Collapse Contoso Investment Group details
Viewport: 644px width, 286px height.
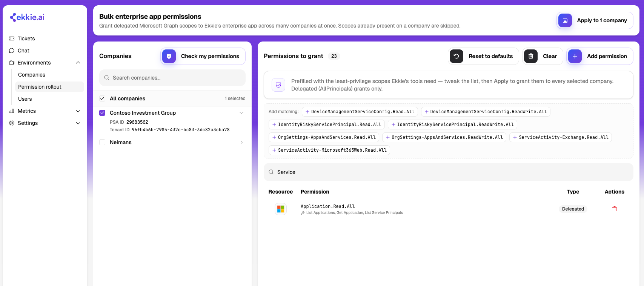pyautogui.click(x=241, y=113)
